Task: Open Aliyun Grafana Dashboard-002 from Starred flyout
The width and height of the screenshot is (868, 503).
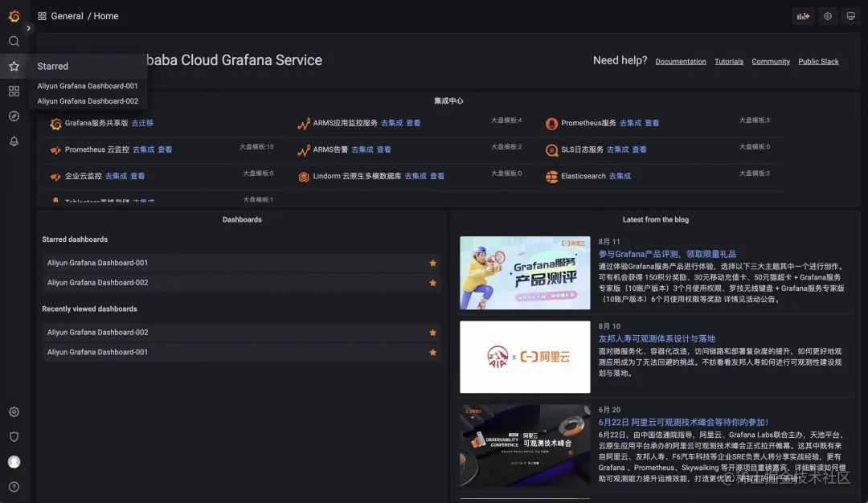Action: click(x=88, y=100)
